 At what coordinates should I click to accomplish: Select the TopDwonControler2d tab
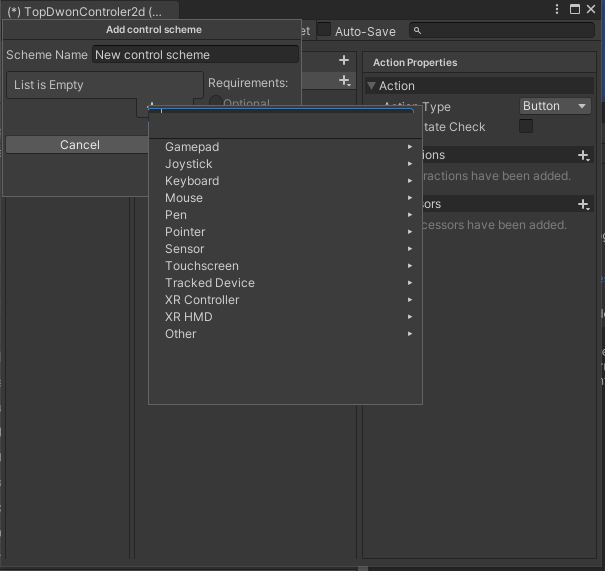click(x=91, y=11)
